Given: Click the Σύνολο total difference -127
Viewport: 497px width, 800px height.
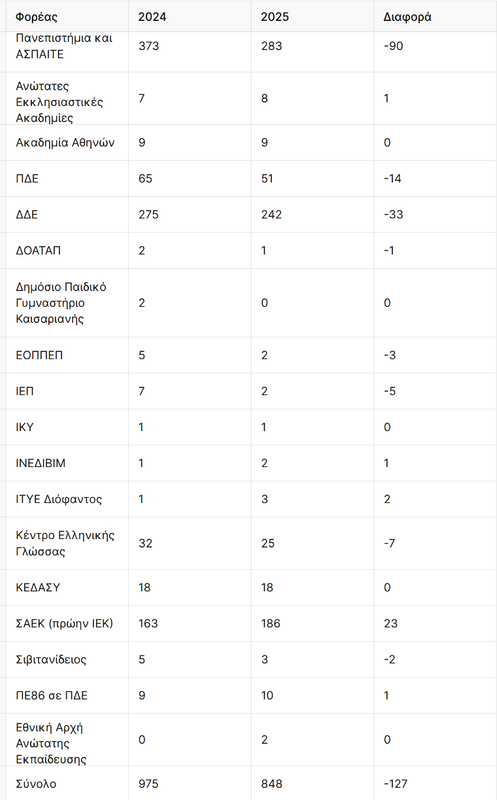Looking at the screenshot, I should point(395,784).
